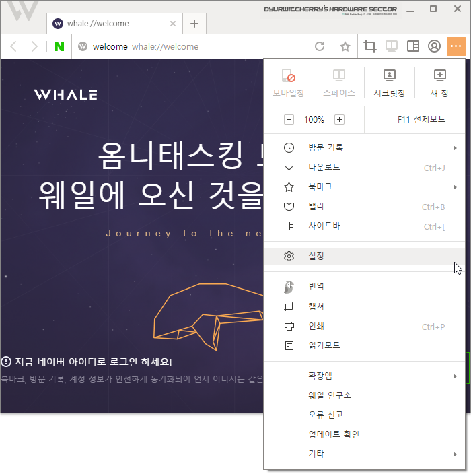Click the address bar whale://welcome
This screenshot has height=476, width=471.
(x=194, y=46)
